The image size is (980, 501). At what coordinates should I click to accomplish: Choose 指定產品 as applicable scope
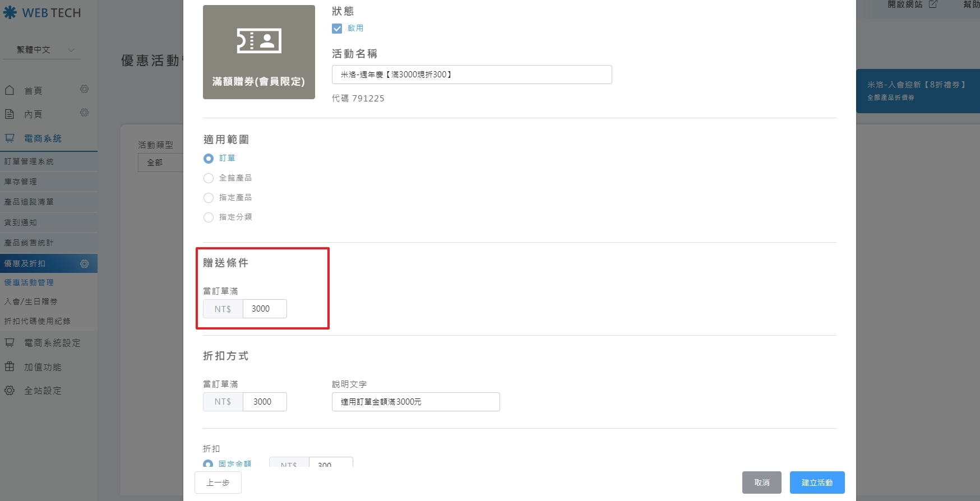[209, 198]
